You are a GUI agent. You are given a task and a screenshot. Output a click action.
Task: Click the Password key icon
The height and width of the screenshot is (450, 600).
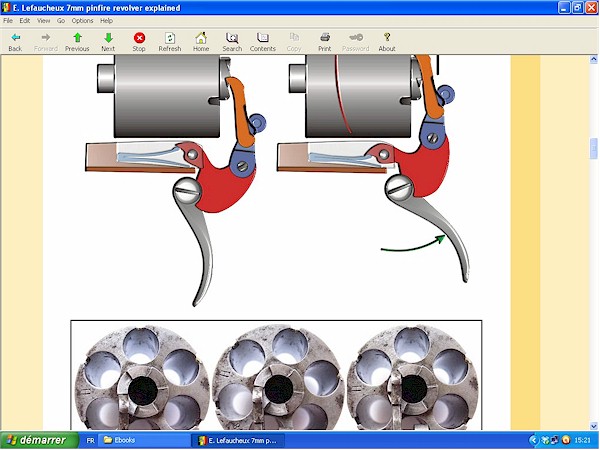coord(356,42)
